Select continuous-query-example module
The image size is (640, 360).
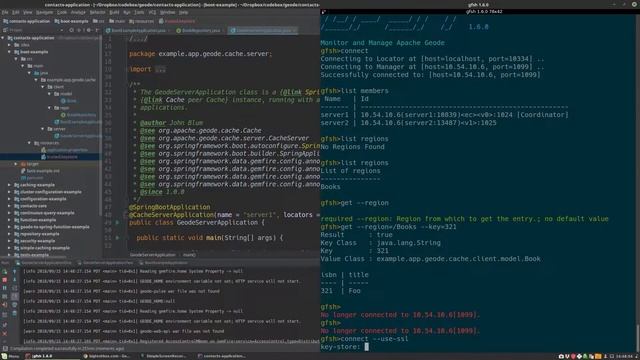[44, 213]
